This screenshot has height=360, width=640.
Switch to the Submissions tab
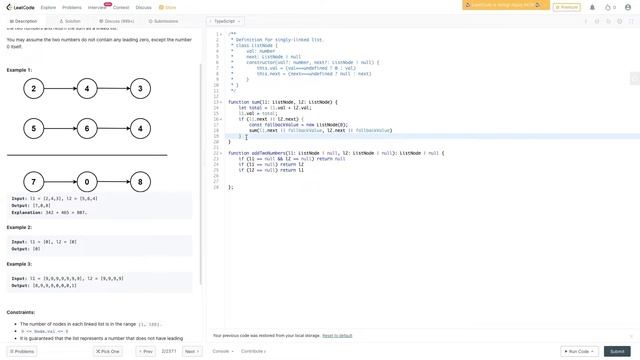(163, 21)
